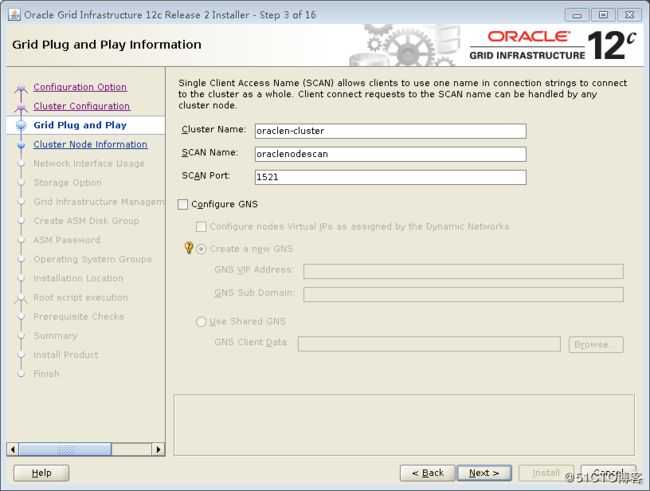Click the sidebar horizontal scrollbar thumb
The image size is (650, 491).
(65, 450)
